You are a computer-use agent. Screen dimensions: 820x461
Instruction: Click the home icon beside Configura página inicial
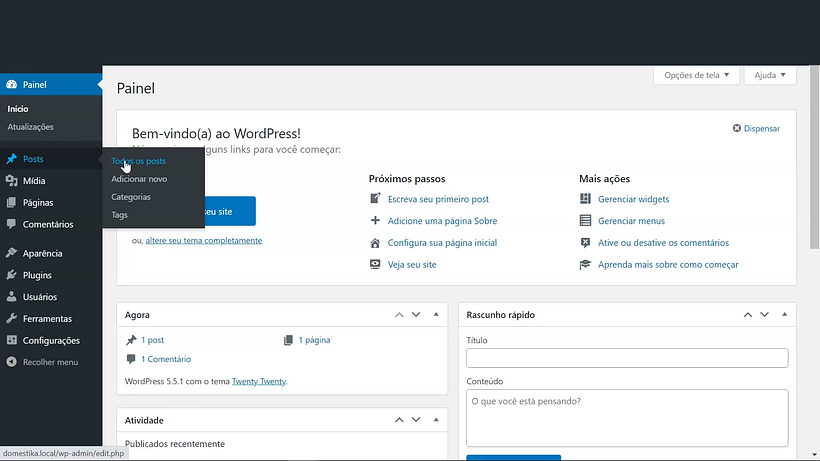[x=375, y=243]
